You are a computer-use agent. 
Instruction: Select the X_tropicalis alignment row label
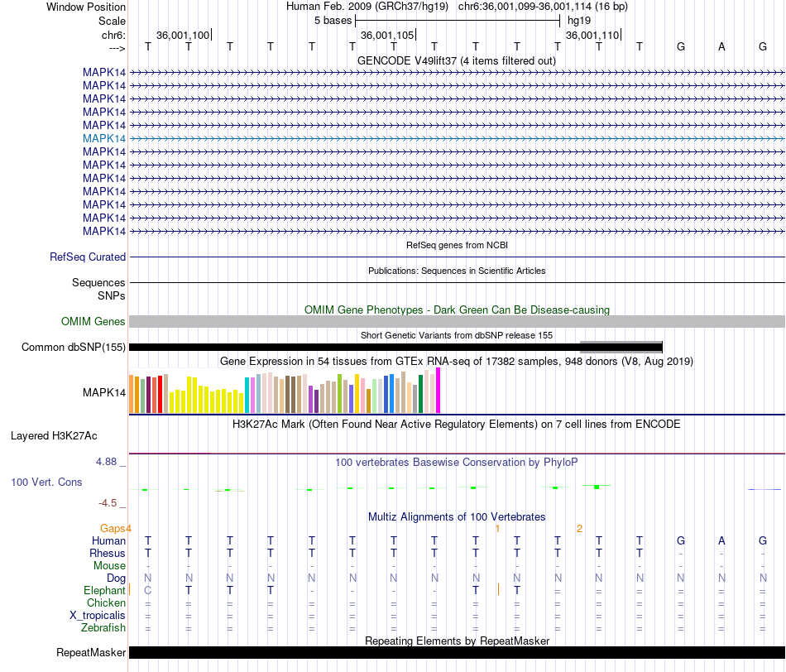[98, 616]
